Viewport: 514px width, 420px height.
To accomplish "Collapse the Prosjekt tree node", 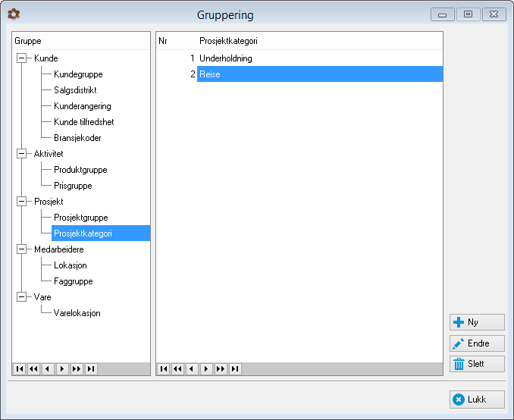I will coord(22,202).
